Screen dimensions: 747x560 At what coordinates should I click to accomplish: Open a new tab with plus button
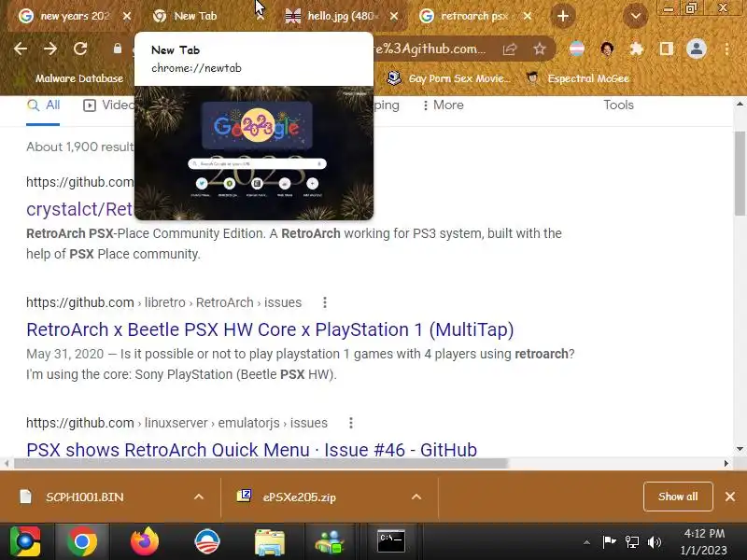coord(563,16)
